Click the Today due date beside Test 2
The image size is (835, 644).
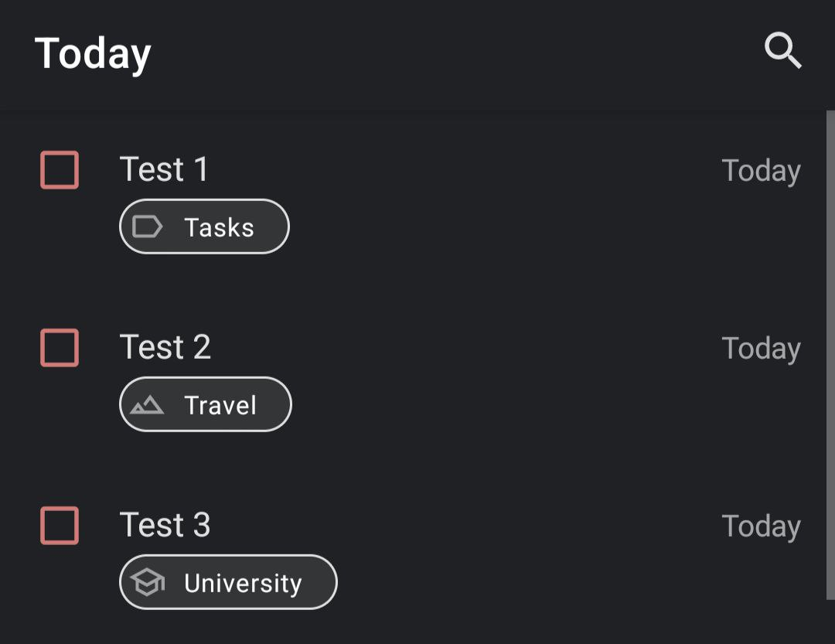pos(761,348)
